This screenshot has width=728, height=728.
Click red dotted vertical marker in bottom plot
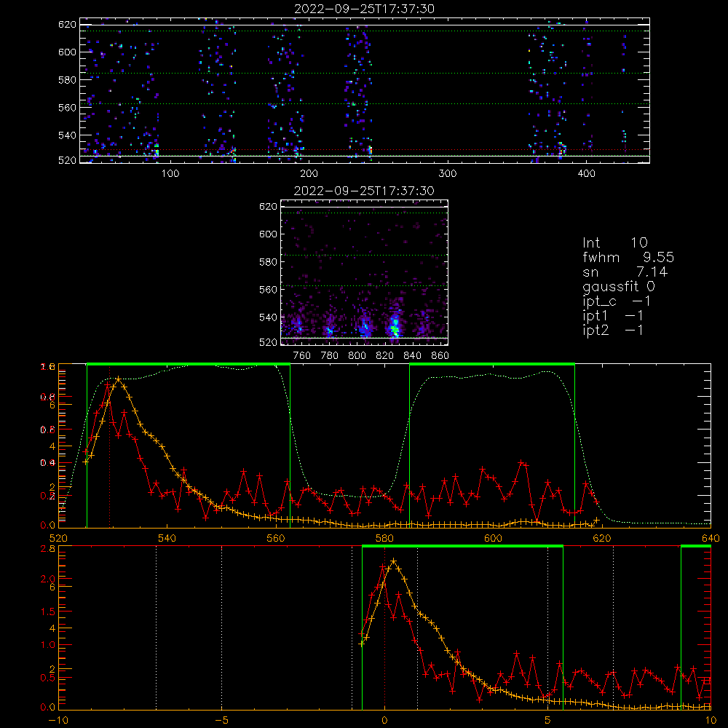(384, 628)
